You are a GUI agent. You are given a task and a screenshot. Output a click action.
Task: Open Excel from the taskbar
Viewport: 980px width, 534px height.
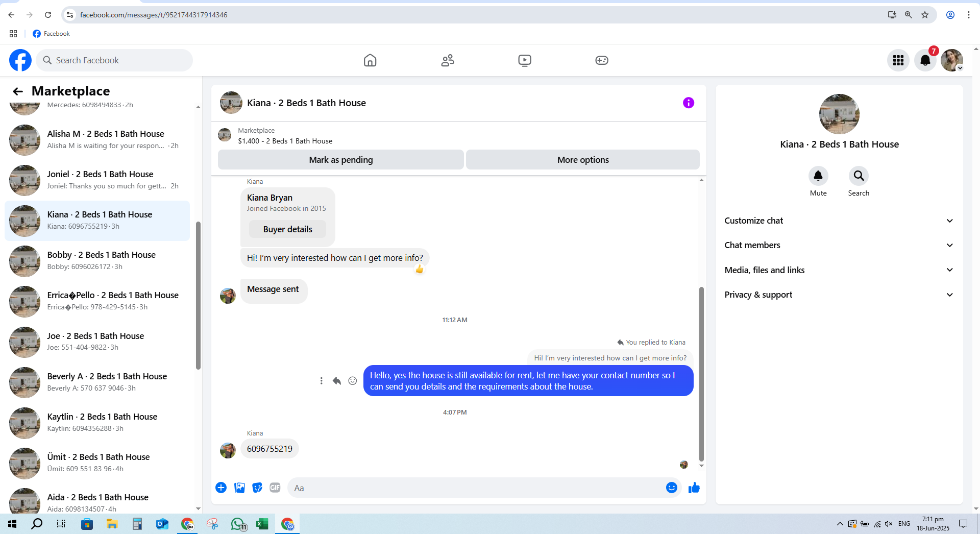tap(262, 524)
